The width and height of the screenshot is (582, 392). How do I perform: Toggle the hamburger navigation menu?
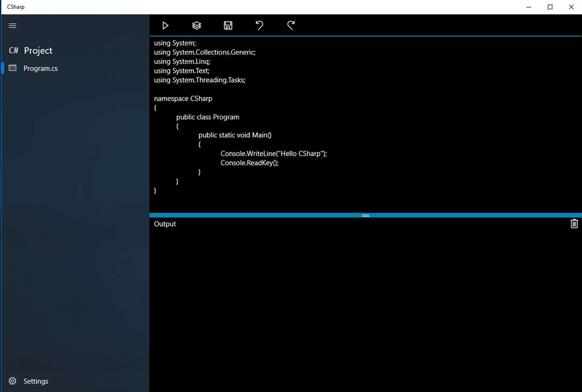pos(13,26)
